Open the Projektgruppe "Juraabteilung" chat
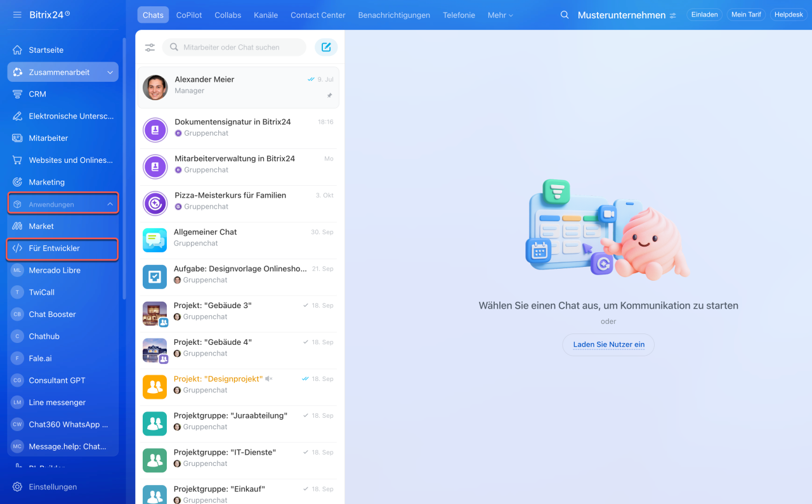 [x=239, y=424]
